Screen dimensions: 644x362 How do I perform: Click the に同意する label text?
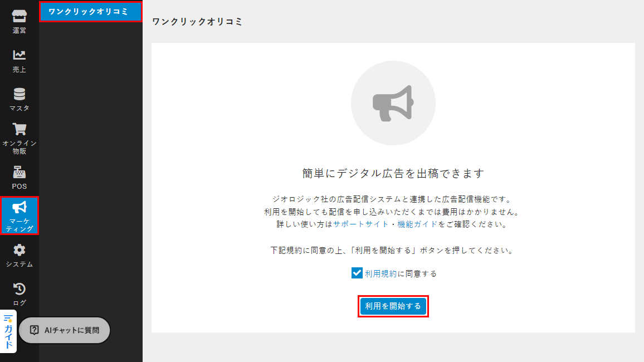pos(417,273)
